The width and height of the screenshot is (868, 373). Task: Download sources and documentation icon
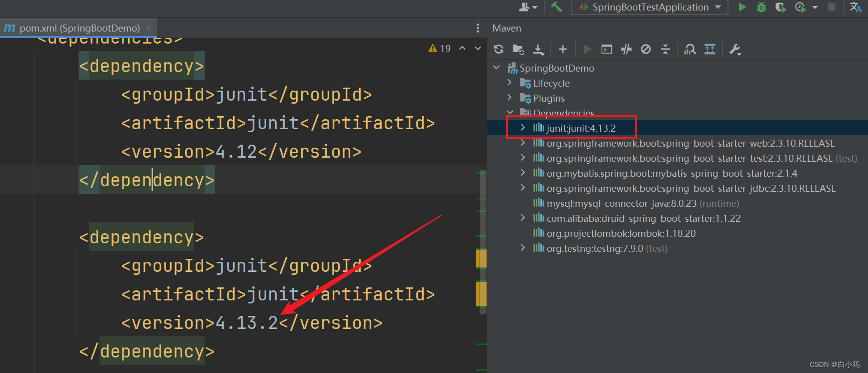tap(538, 49)
